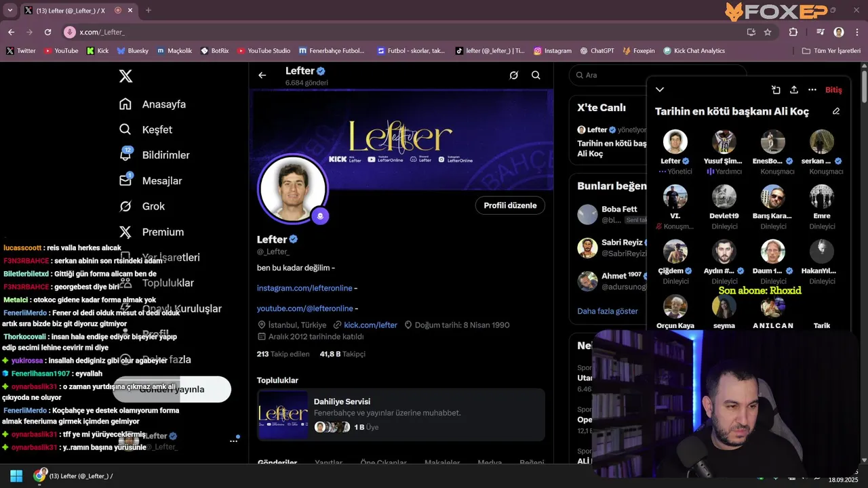Click Bitiş to end the Space
The width and height of the screenshot is (868, 488).
(x=833, y=90)
